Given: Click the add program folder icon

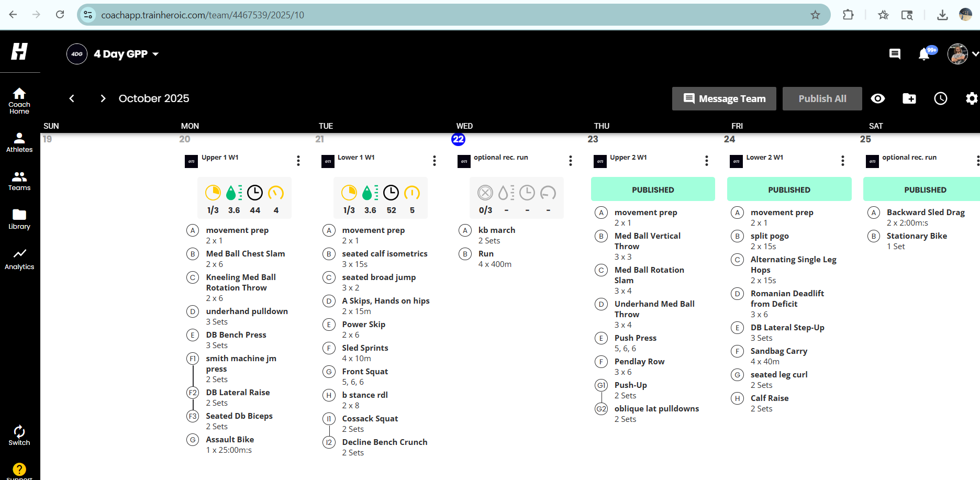Looking at the screenshot, I should tap(909, 98).
